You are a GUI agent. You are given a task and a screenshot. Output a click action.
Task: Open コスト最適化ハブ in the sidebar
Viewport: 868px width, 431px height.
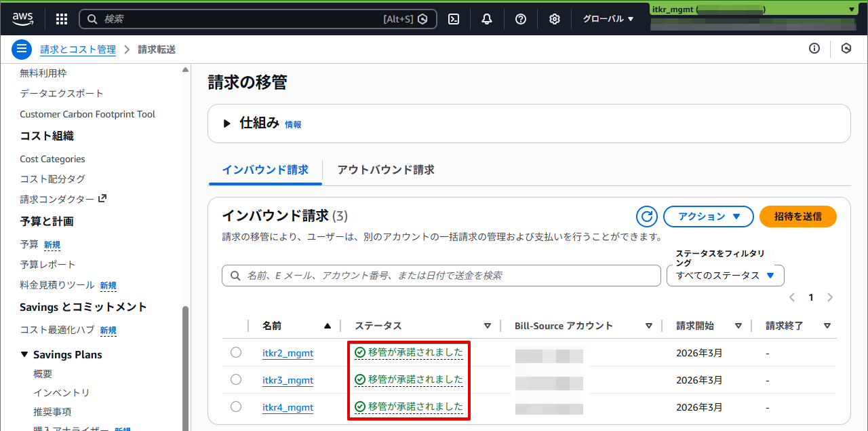(57, 330)
